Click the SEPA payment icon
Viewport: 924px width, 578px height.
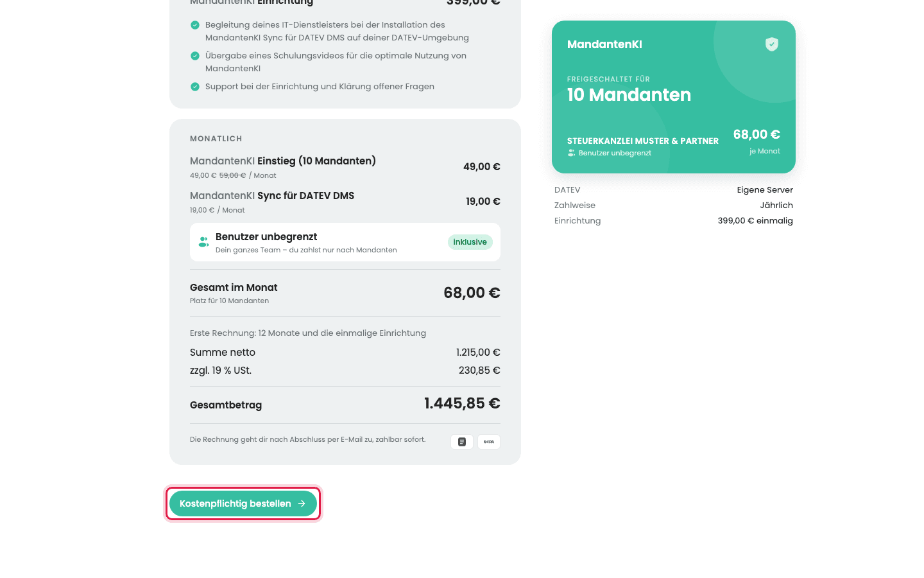[489, 442]
